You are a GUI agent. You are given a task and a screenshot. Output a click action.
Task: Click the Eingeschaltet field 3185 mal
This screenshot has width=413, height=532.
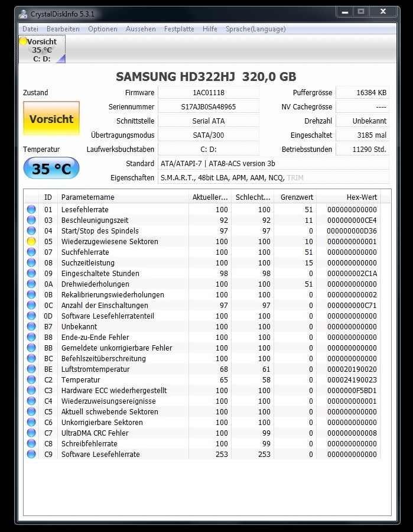(x=362, y=135)
